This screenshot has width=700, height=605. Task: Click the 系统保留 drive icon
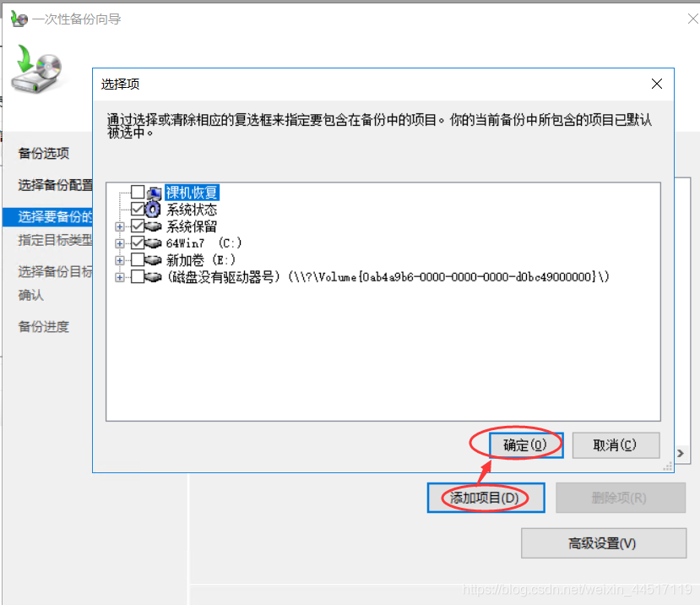click(x=153, y=226)
